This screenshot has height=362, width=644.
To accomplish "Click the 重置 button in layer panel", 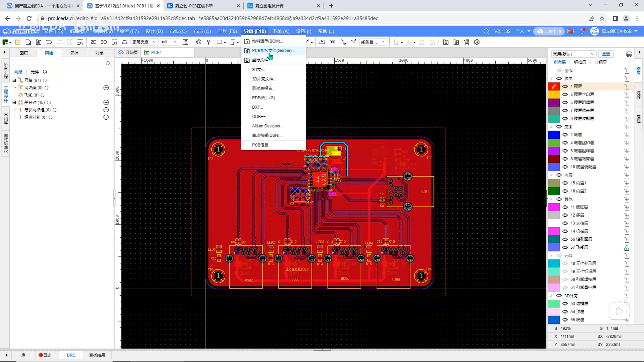I will click(x=606, y=54).
